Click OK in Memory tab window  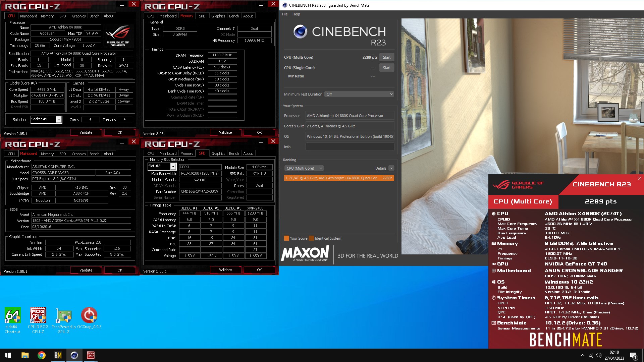point(259,132)
